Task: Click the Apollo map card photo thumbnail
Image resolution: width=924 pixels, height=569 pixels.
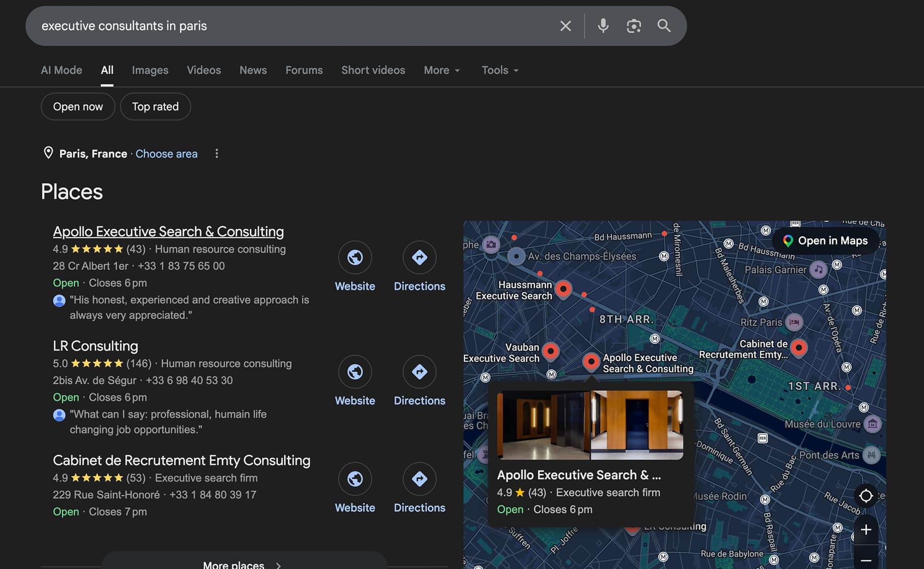Action: pyautogui.click(x=590, y=425)
